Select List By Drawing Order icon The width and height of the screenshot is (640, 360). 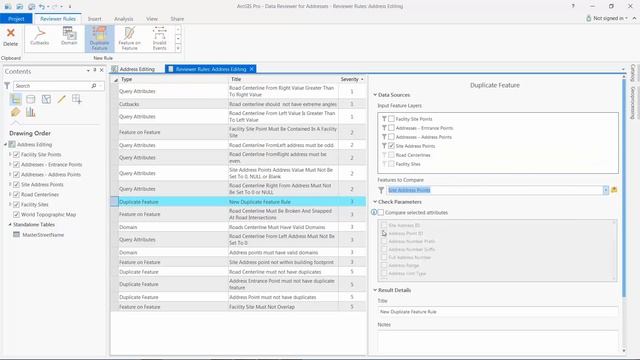point(16,99)
